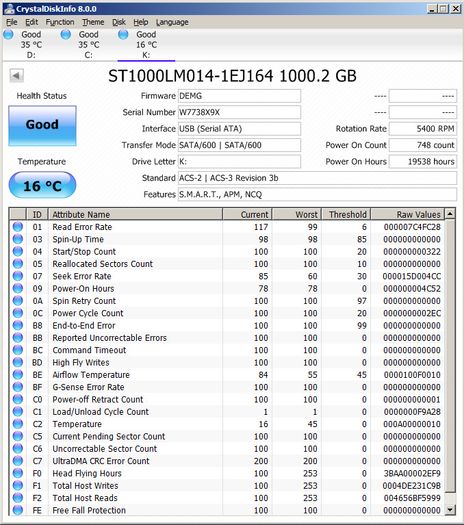Click the Power-off Retract Count status icon
The width and height of the screenshot is (464, 525).
tap(18, 399)
